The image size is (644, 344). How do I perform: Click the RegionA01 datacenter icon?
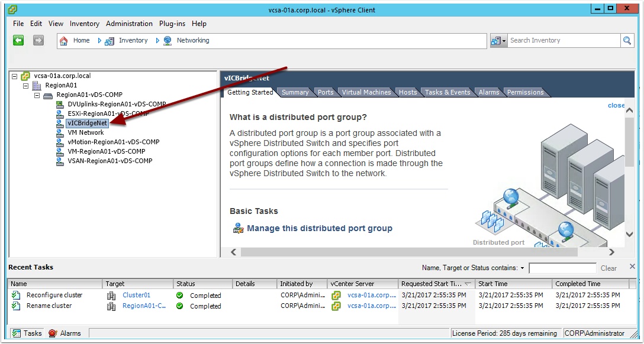point(37,85)
